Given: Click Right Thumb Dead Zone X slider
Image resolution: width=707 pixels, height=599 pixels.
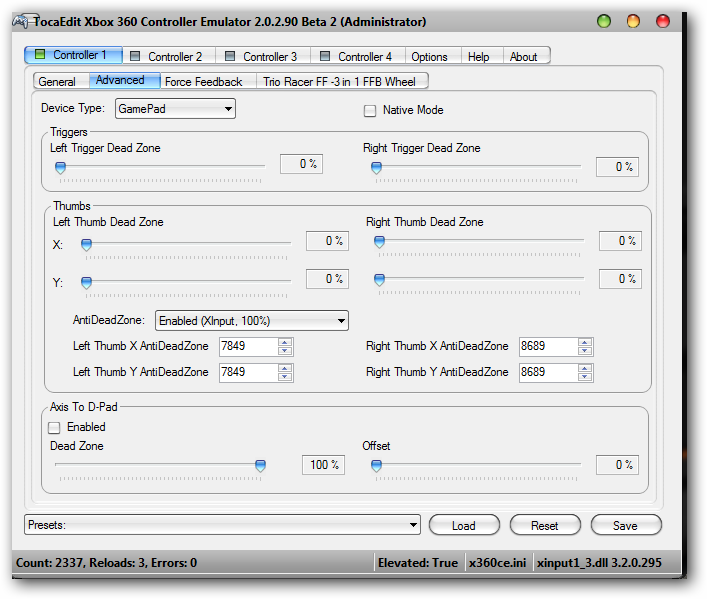Looking at the screenshot, I should coord(479,242).
